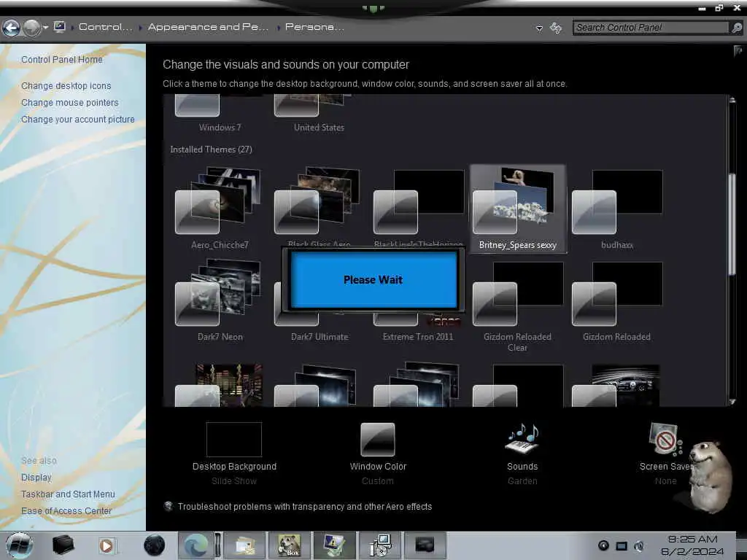
Task: Open the Personalization taskbar window icon
Action: click(334, 545)
